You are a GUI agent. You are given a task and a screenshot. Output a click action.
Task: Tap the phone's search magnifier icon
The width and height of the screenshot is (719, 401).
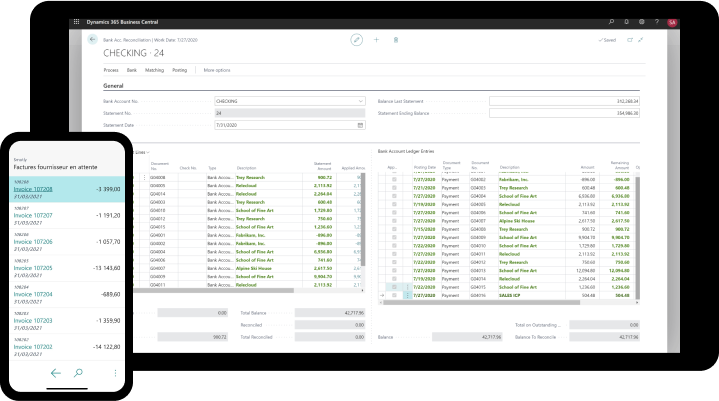tap(78, 373)
